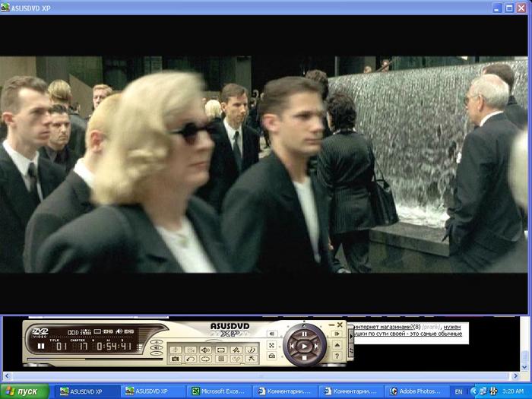Viewport: 532px width, 399px height.
Task: Click the horizontal scrollbar left arrow
Action: tap(6, 376)
